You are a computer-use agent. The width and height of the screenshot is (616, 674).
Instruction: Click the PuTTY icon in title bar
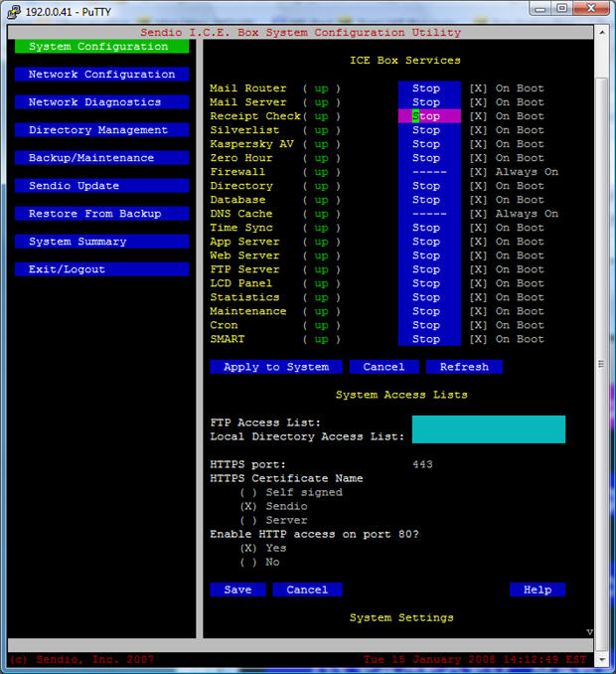14,11
